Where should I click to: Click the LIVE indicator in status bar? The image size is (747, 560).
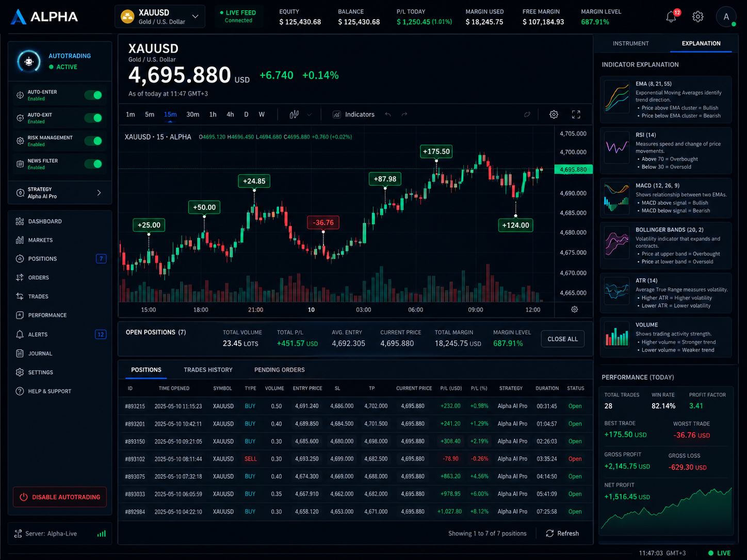719,553
